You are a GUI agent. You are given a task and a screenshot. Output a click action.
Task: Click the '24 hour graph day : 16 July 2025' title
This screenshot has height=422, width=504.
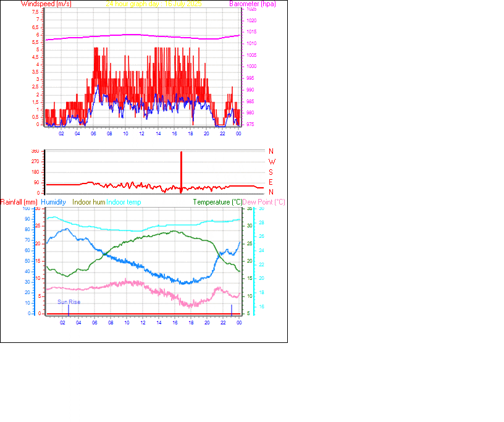[154, 4]
